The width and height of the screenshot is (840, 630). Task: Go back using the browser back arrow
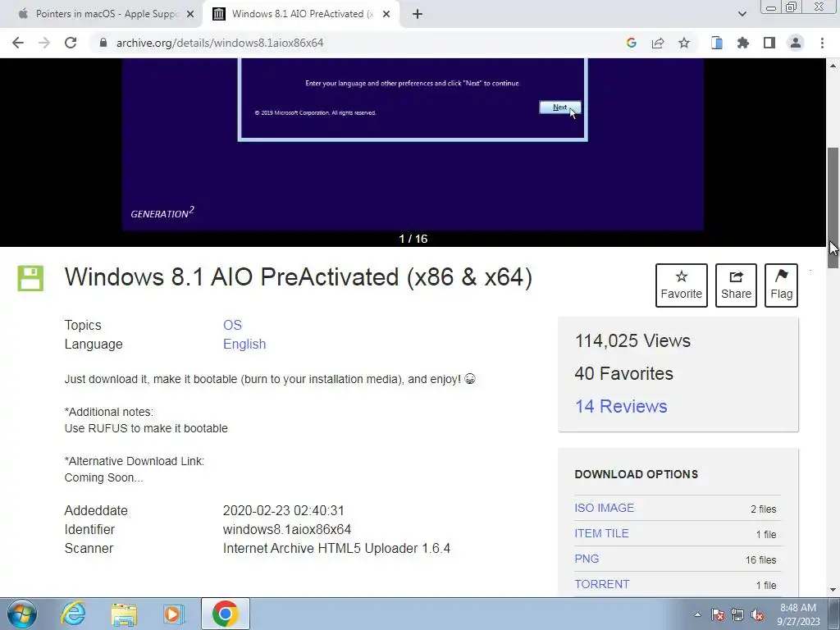click(18, 43)
